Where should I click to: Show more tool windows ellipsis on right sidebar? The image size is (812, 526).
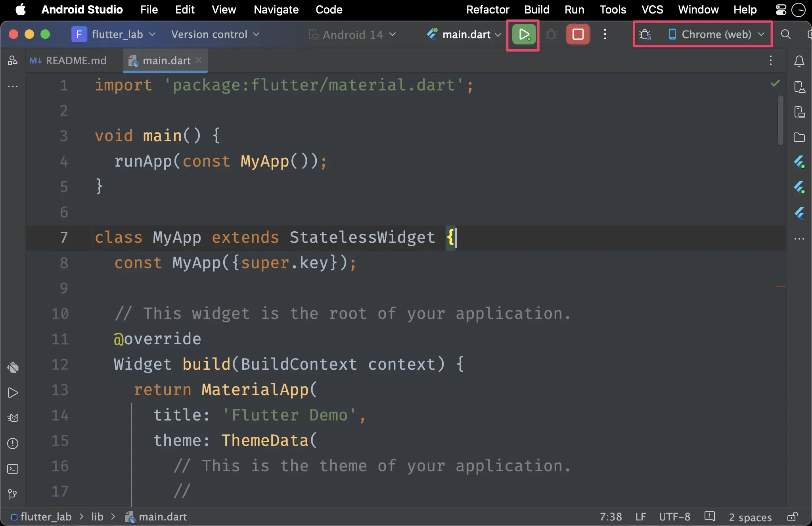799,239
